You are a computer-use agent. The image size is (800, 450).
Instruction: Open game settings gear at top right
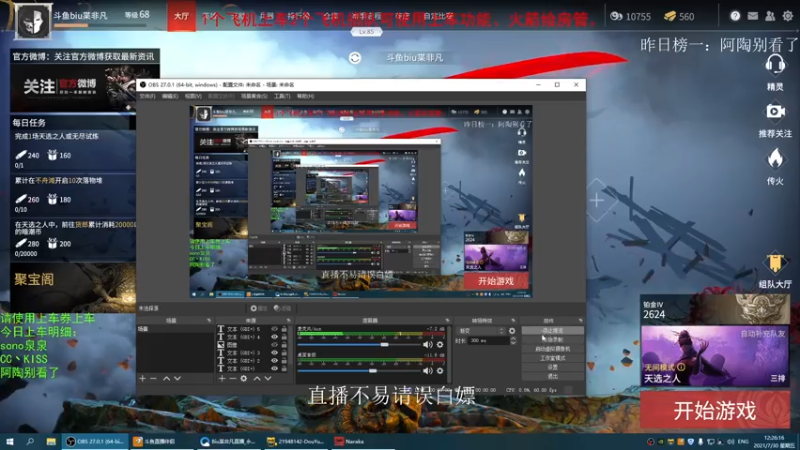pyautogui.click(x=787, y=16)
